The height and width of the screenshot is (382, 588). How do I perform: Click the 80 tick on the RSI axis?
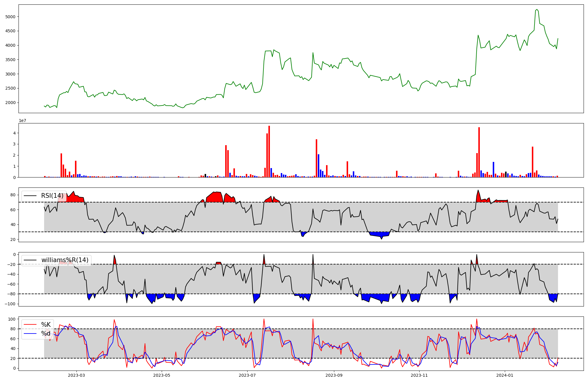coord(13,195)
